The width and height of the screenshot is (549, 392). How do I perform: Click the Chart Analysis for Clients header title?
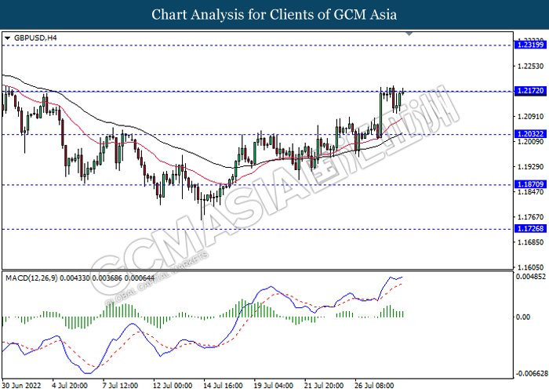[x=274, y=14]
